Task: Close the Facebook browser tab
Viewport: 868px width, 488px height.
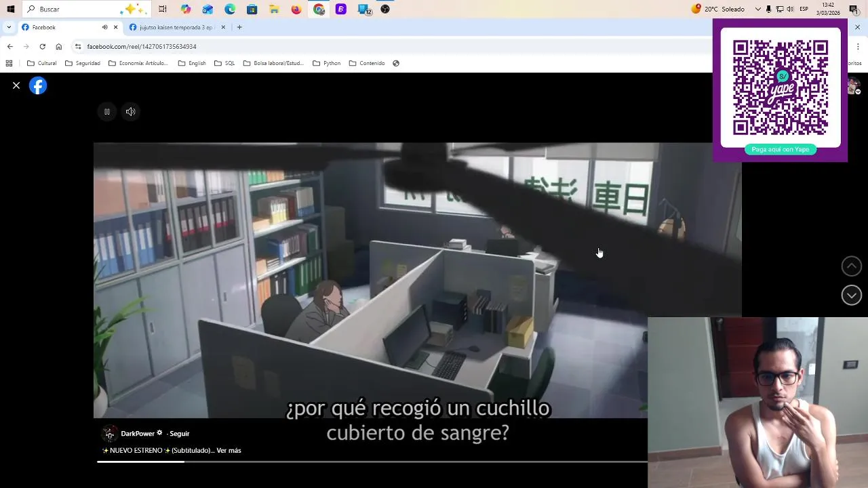Action: pyautogui.click(x=115, y=27)
